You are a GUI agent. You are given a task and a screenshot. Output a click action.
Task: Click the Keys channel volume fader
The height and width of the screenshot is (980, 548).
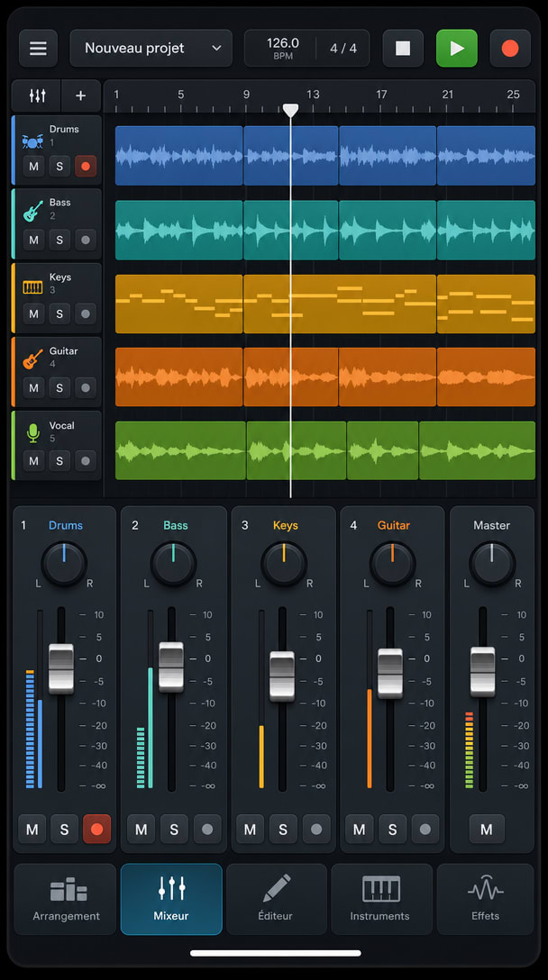pos(281,676)
